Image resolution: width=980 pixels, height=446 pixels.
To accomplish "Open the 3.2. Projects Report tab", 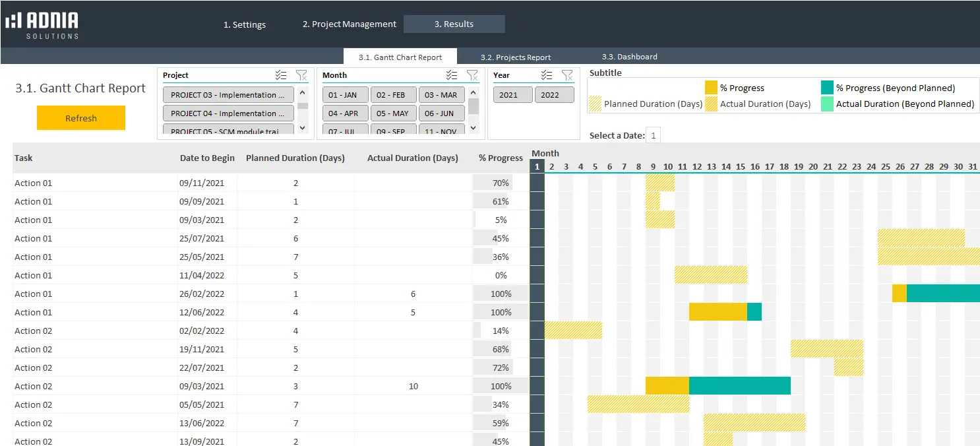I will [516, 57].
